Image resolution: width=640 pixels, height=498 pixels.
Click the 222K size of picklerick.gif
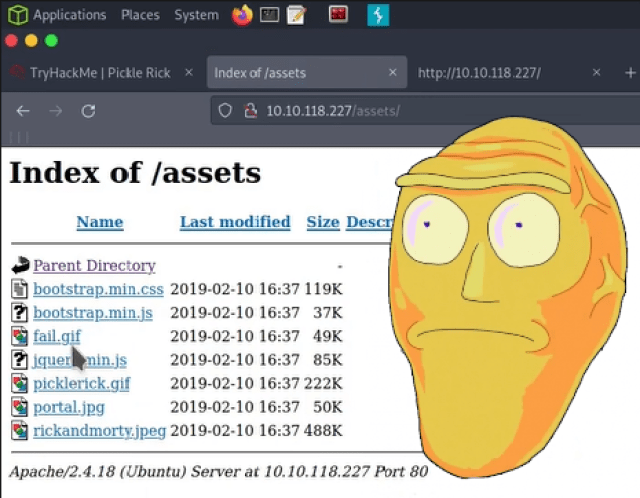pyautogui.click(x=323, y=383)
